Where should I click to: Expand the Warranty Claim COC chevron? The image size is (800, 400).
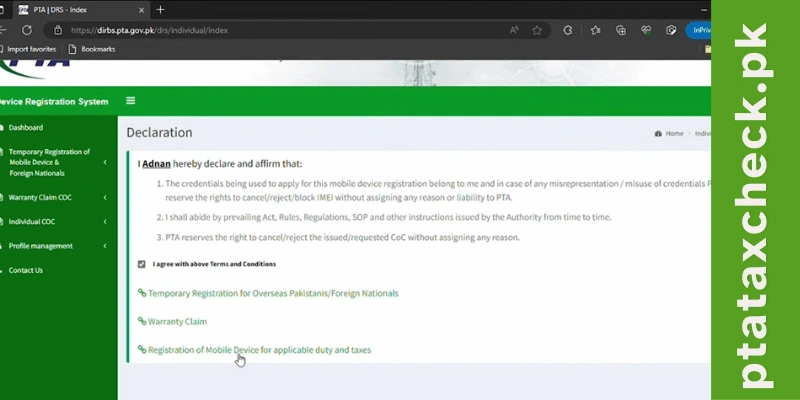click(105, 197)
